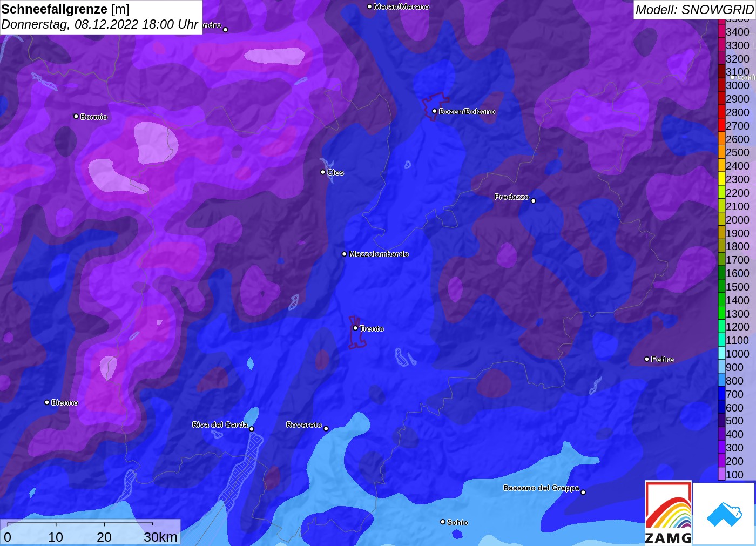Click the Meran/Merano label text
Image resolution: width=756 pixels, height=546 pixels.
401,6
